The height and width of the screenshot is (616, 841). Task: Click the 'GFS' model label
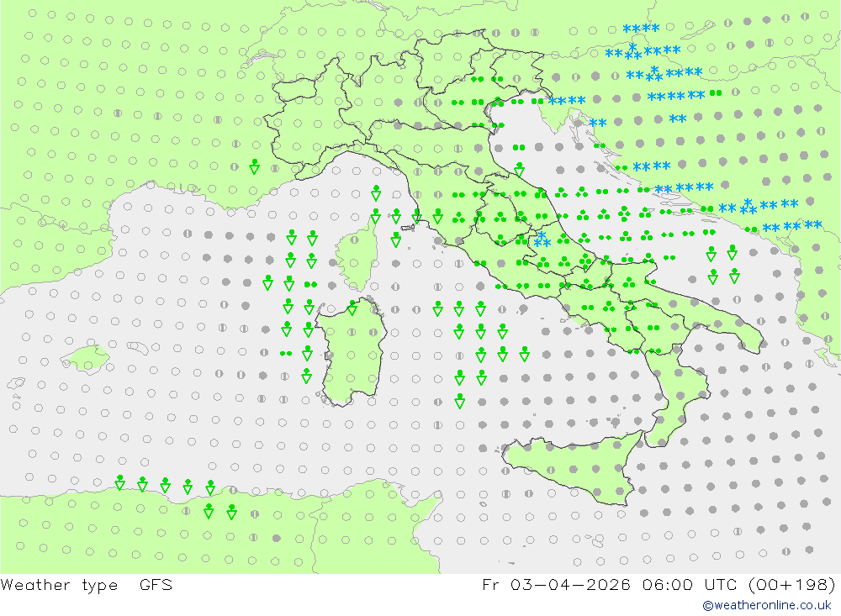pos(156,584)
